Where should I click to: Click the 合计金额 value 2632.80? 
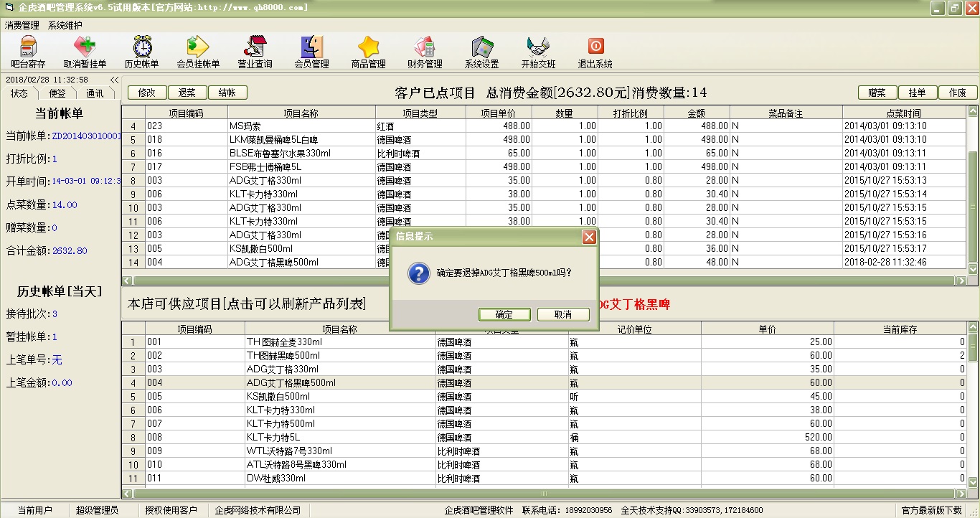[70, 250]
